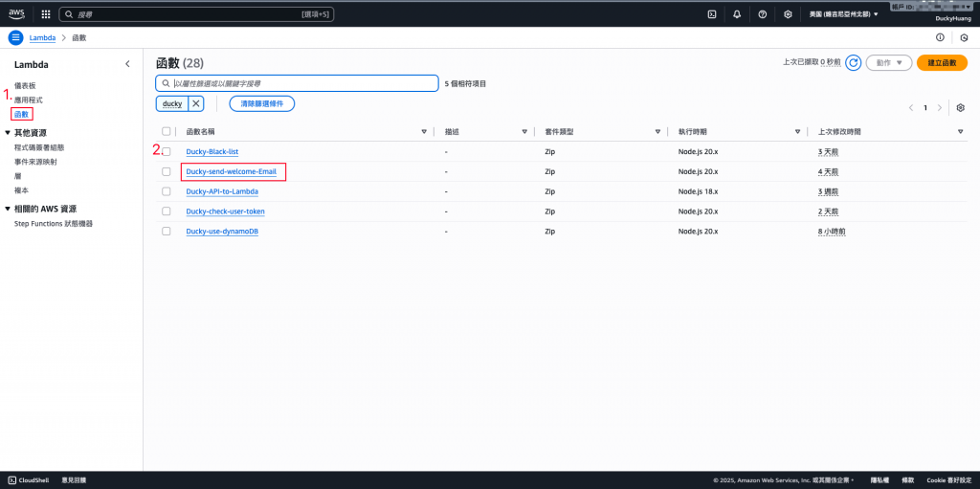The width and height of the screenshot is (980, 489).
Task: Sort by 函數名稱 column arrow
Action: tap(424, 132)
